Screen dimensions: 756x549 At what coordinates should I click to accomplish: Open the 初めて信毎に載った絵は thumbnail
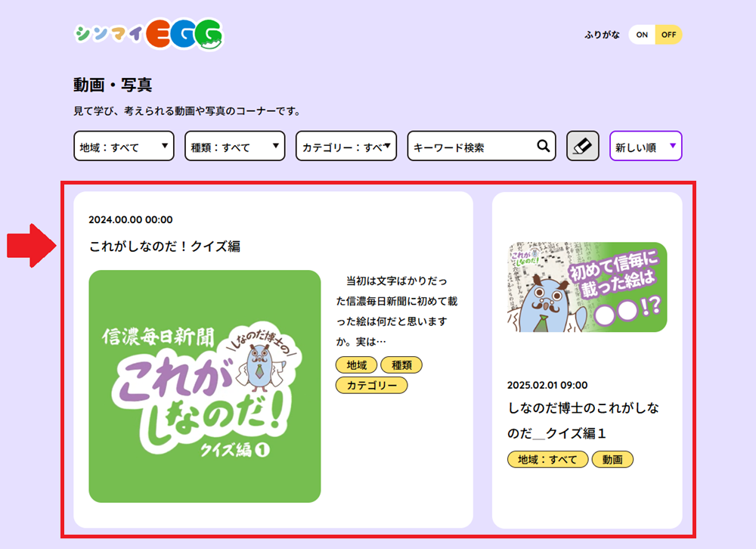(x=587, y=287)
